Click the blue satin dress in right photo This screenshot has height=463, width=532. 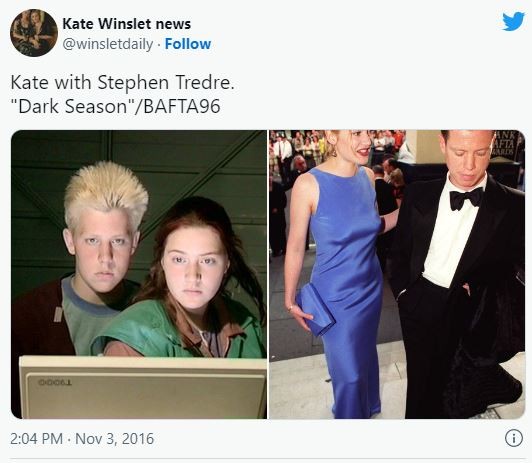pos(346,288)
